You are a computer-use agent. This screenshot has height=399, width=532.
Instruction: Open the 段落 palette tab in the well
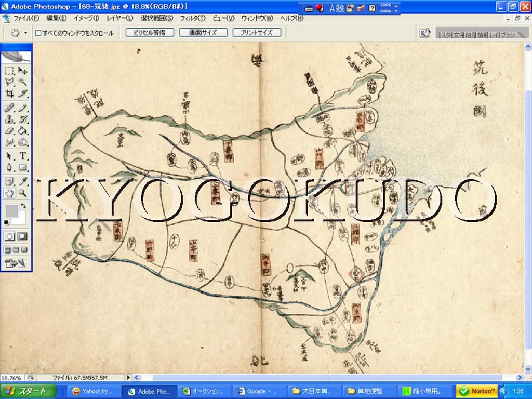[x=471, y=35]
